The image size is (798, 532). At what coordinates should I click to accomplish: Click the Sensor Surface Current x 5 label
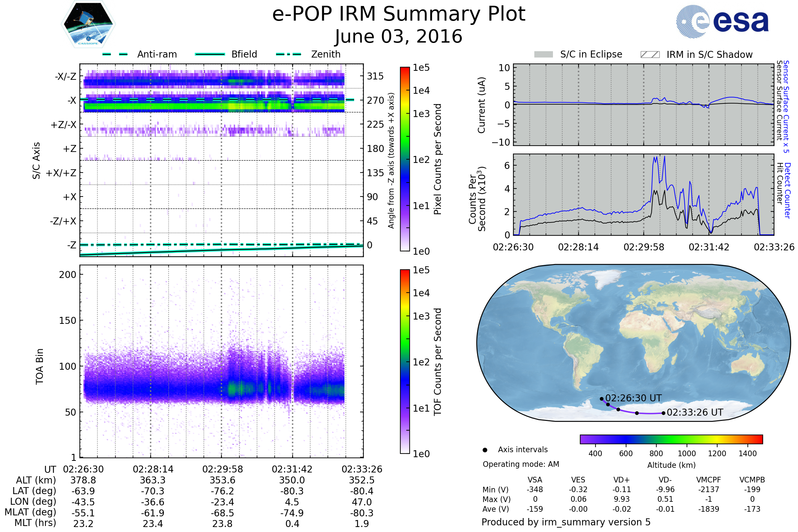(x=786, y=107)
